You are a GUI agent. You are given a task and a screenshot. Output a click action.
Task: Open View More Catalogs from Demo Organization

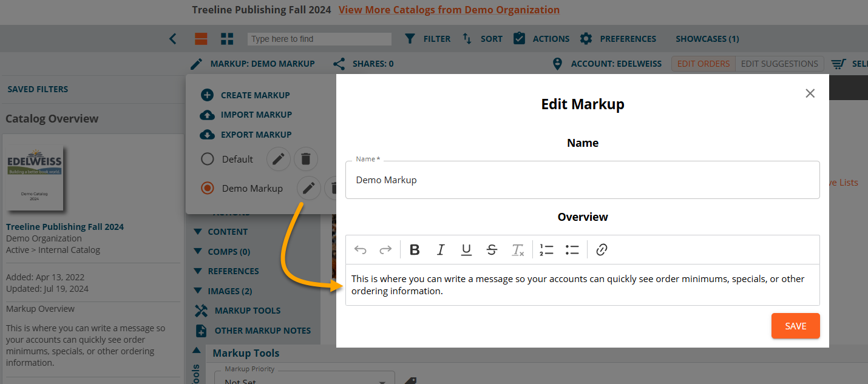click(449, 10)
